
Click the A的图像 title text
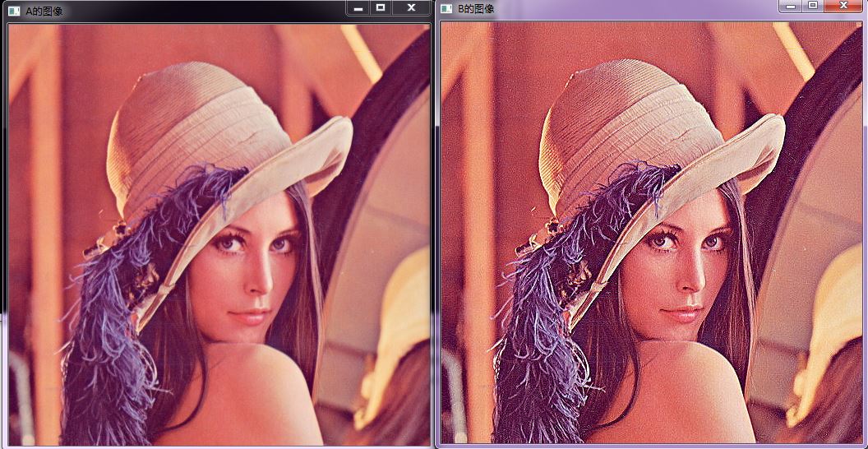[x=44, y=11]
